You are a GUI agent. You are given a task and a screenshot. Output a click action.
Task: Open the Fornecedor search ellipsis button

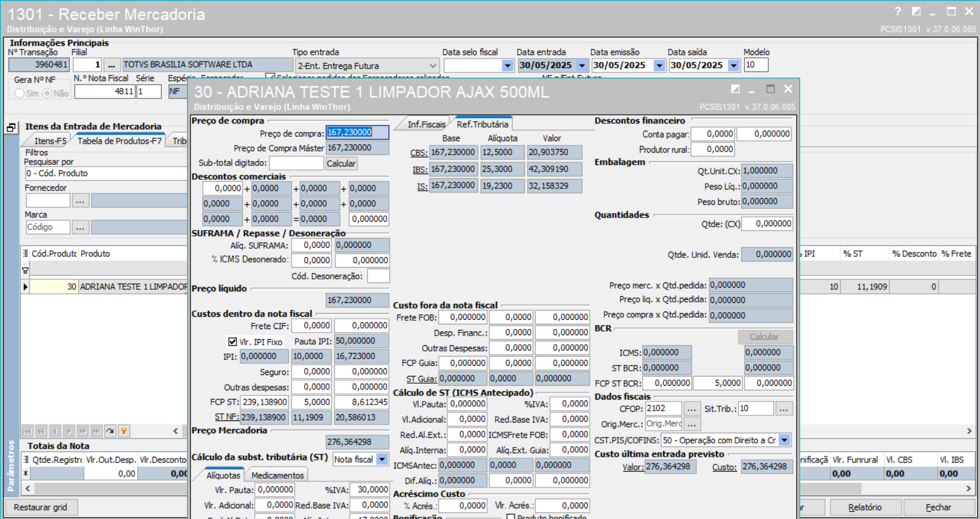click(x=80, y=201)
